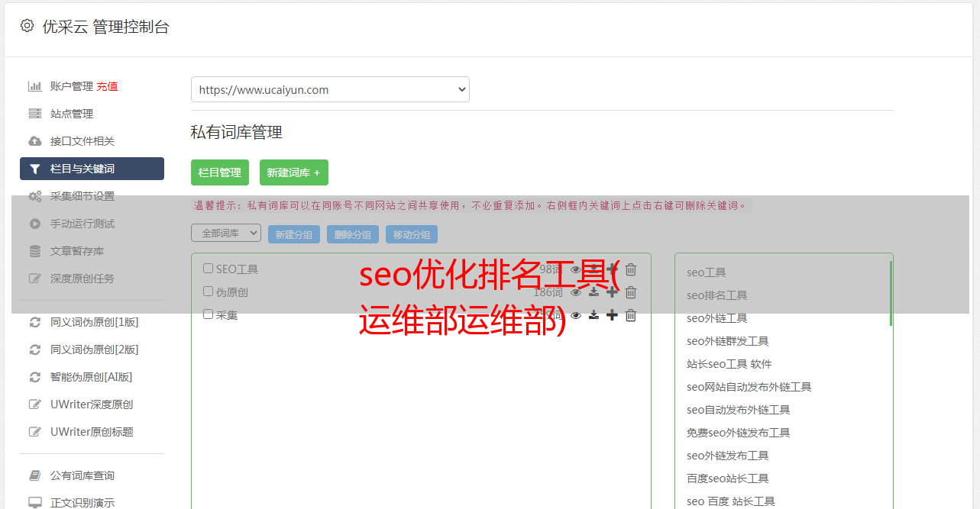This screenshot has height=509, width=980.
Task: Click the edit icon for UWriter深度原创
Action: 35,404
